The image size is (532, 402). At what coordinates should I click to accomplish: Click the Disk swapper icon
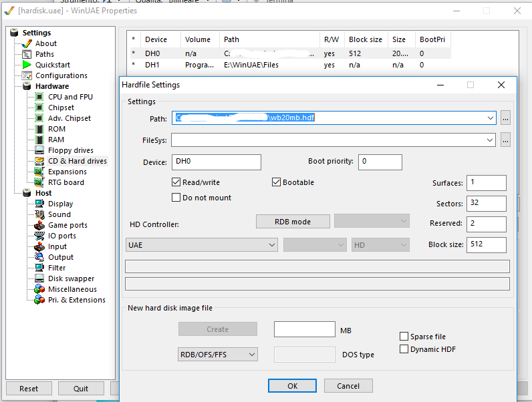coord(39,278)
